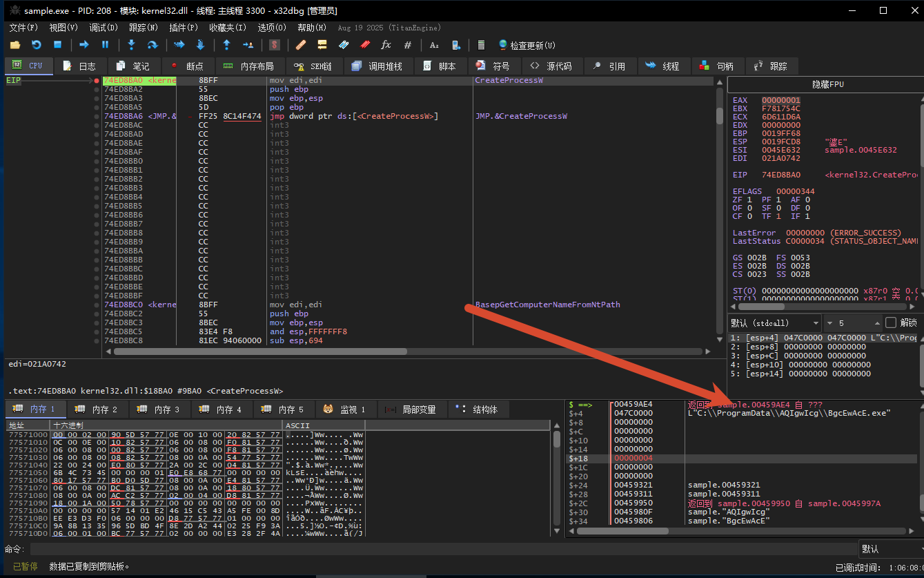The width and height of the screenshot is (924, 578).
Task: Open the patches band-aid icon
Action: [x=300, y=45]
